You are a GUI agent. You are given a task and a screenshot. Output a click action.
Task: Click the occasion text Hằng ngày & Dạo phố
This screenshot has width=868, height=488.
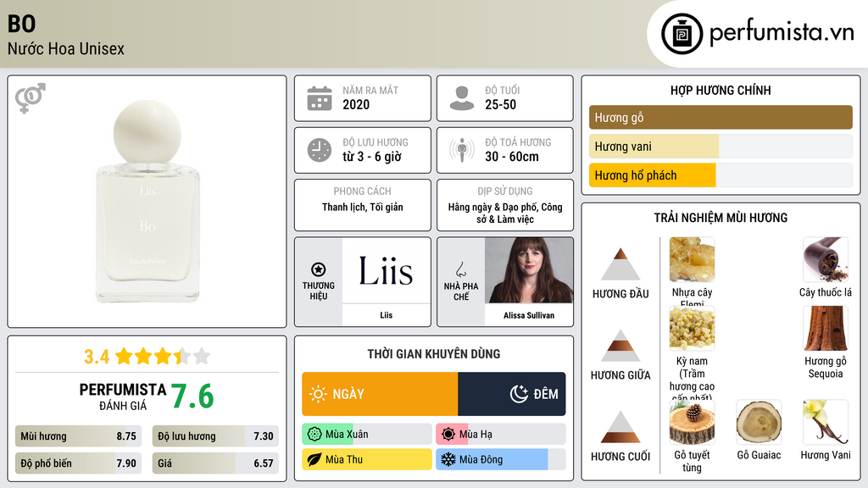[505, 213]
